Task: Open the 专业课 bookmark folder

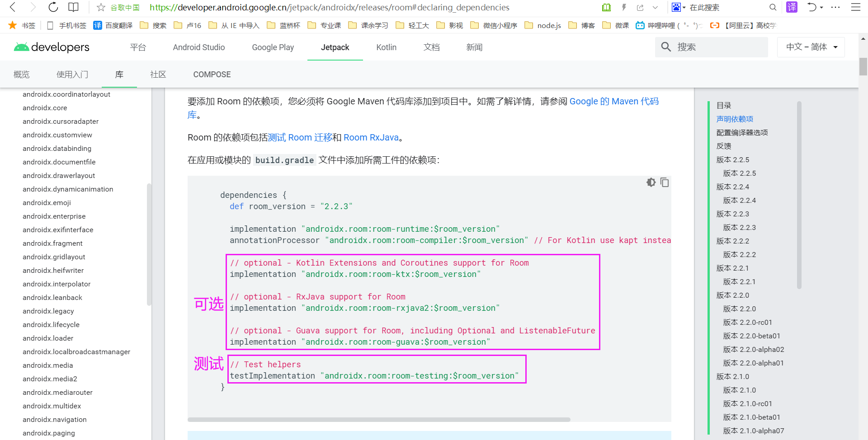Action: pos(324,25)
